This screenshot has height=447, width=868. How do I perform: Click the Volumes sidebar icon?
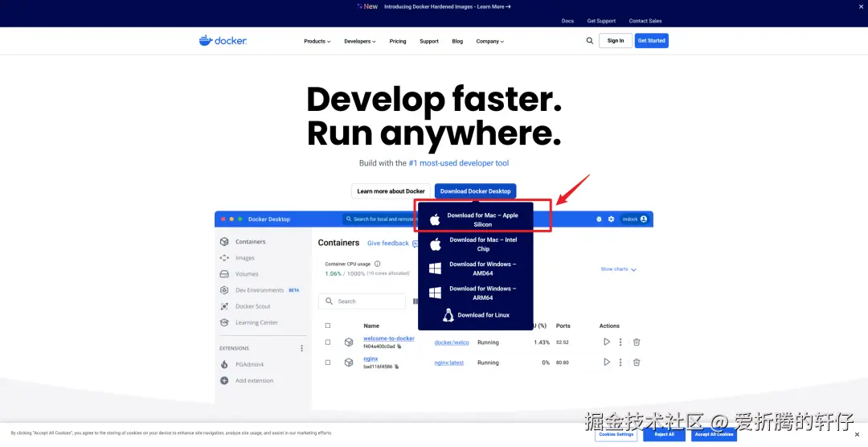(x=224, y=274)
